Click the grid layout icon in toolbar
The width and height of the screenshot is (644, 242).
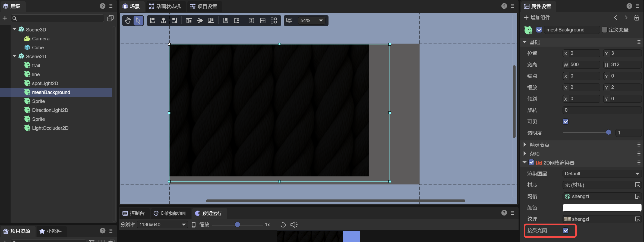click(274, 21)
